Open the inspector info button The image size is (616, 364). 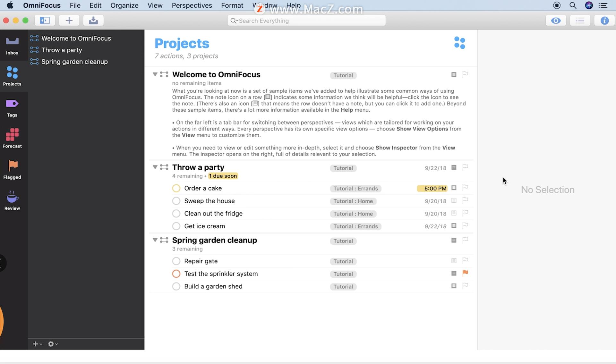(604, 21)
